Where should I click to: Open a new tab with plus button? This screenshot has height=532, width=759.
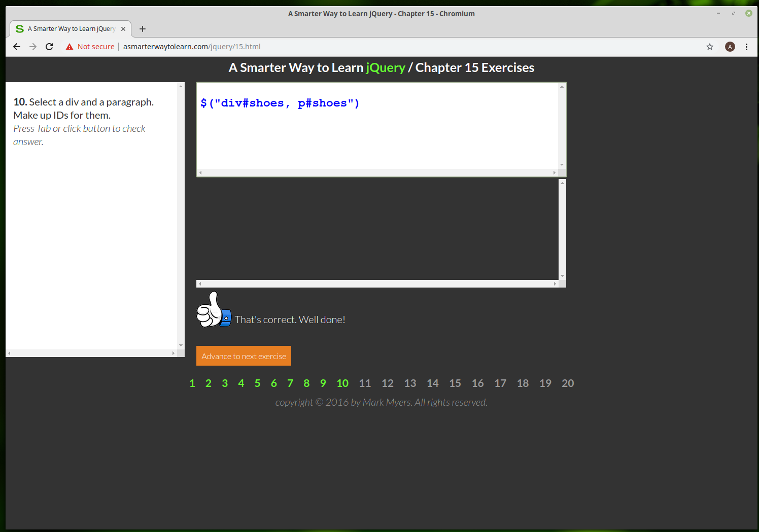pyautogui.click(x=143, y=29)
